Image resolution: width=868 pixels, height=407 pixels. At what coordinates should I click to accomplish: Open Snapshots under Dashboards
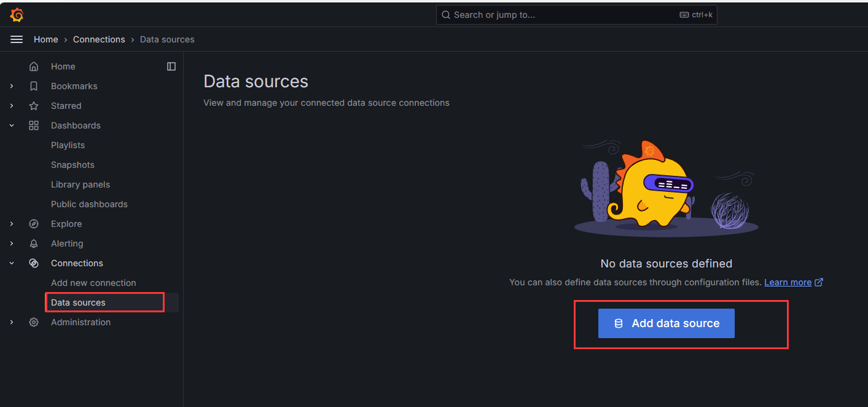pyautogui.click(x=72, y=165)
